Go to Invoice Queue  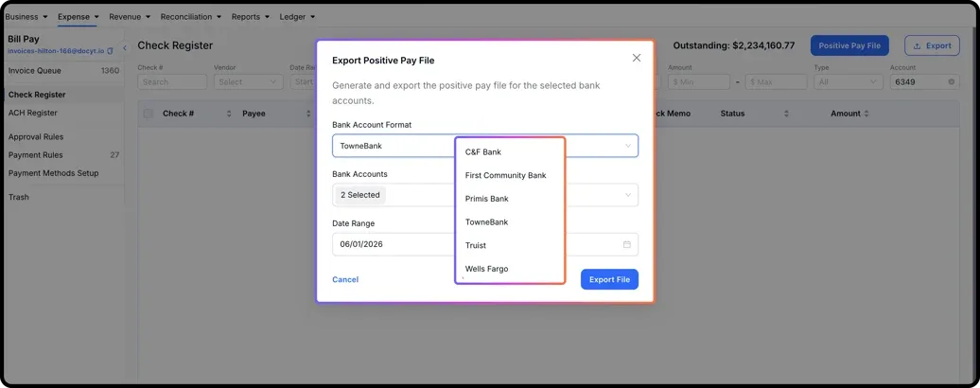click(x=35, y=71)
